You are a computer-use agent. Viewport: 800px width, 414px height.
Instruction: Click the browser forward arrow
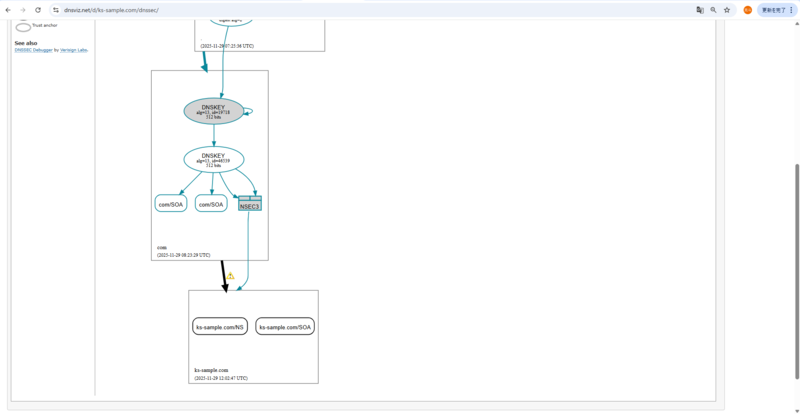point(22,10)
